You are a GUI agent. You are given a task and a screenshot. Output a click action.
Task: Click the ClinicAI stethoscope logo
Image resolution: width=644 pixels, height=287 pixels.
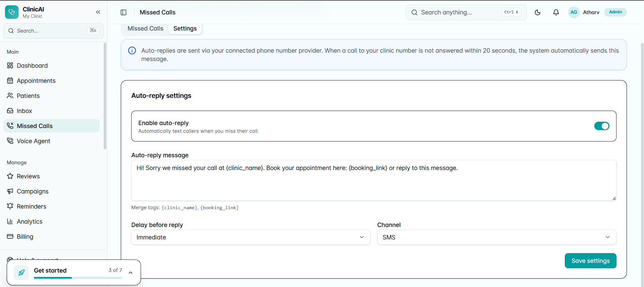click(12, 12)
